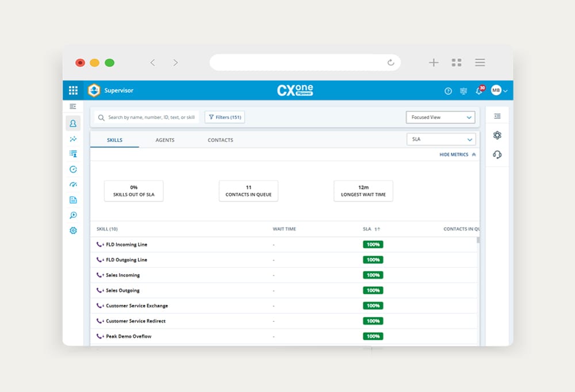Click the help question mark icon
Image resolution: width=575 pixels, height=392 pixels.
pyautogui.click(x=448, y=91)
